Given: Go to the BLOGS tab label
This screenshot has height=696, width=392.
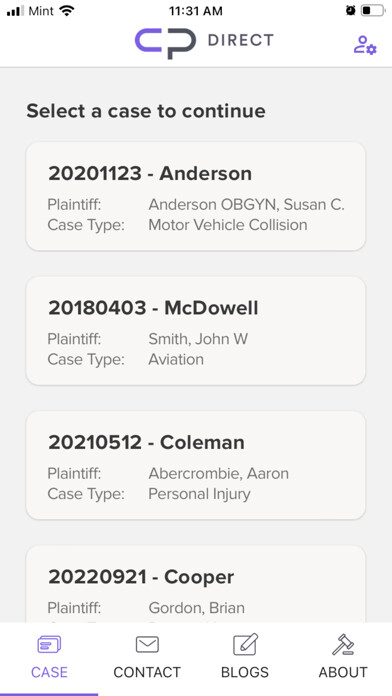Looking at the screenshot, I should point(245,672).
